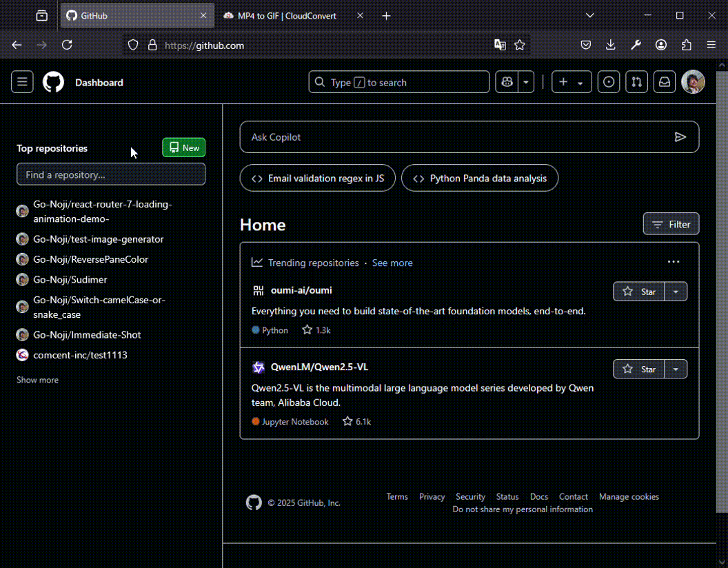Open GitHub Copilot chat icon button
728x568 pixels.
pos(507,82)
